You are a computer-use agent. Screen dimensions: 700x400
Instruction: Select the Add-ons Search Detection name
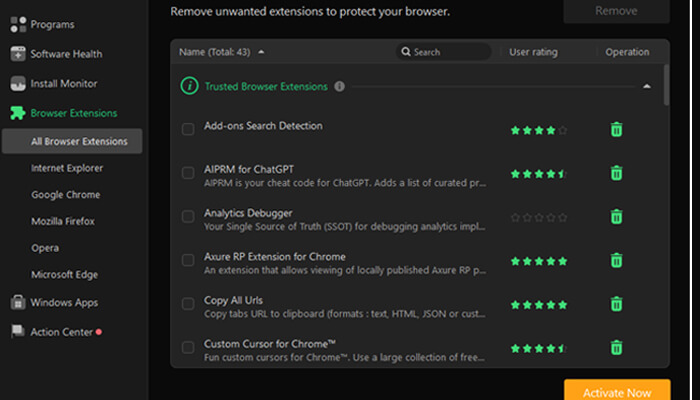point(263,126)
